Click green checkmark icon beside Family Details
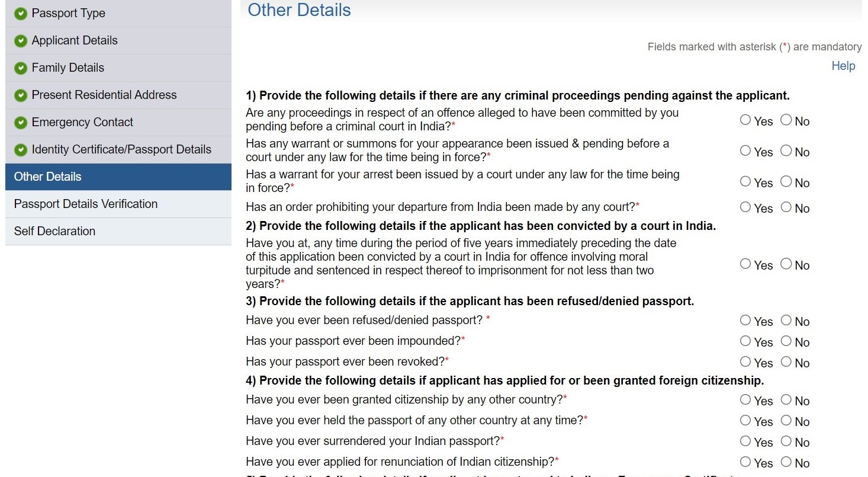The height and width of the screenshot is (477, 868). 21,68
